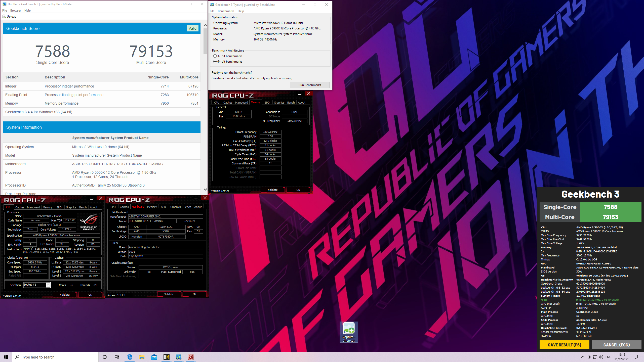
Task: Click the ROG logo in CPU-Z CPU window
Action: pos(89,222)
